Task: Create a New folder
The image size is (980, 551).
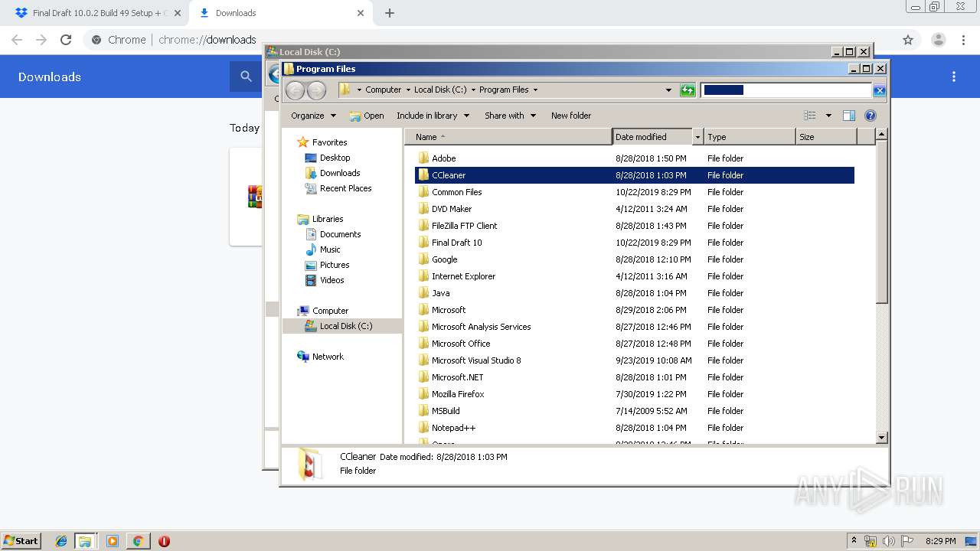Action: 571,116
